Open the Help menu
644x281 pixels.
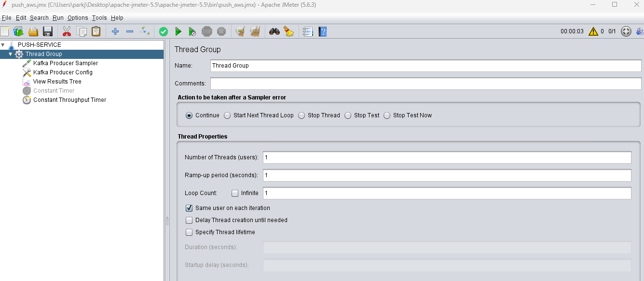(117, 18)
